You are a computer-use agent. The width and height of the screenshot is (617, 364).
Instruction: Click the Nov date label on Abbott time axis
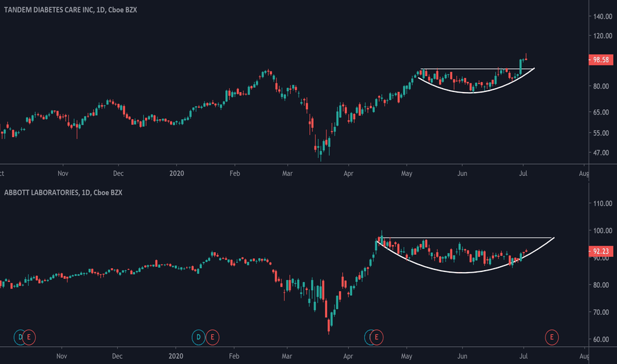pos(62,356)
